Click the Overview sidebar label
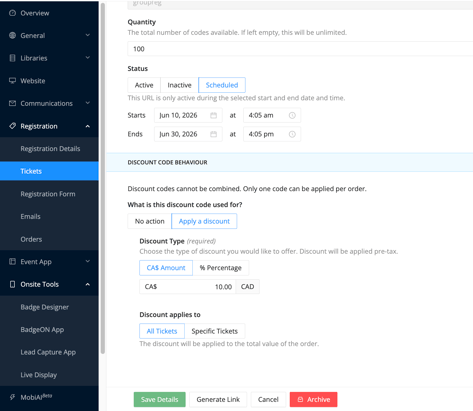The image size is (473, 411). (x=35, y=13)
